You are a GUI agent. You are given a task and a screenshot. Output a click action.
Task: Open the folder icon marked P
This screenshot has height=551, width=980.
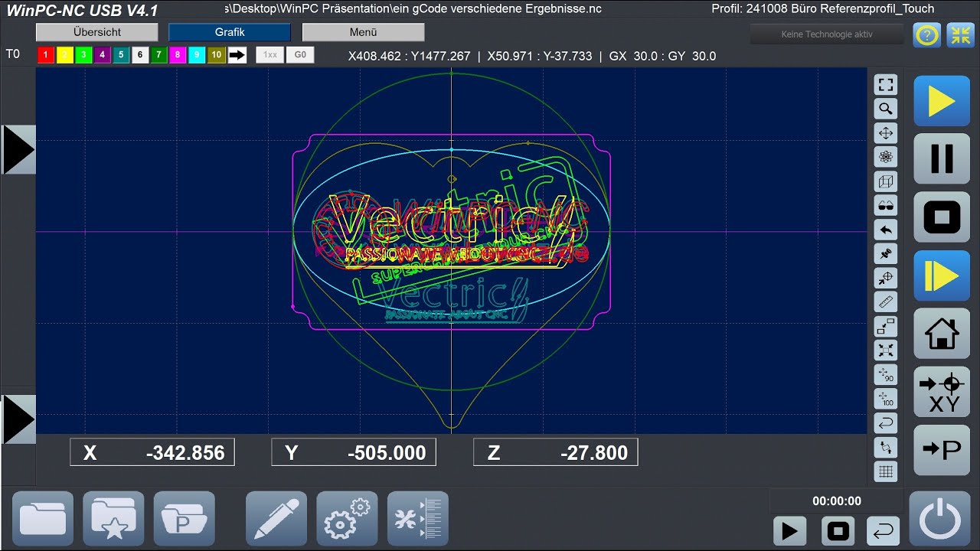pyautogui.click(x=184, y=519)
